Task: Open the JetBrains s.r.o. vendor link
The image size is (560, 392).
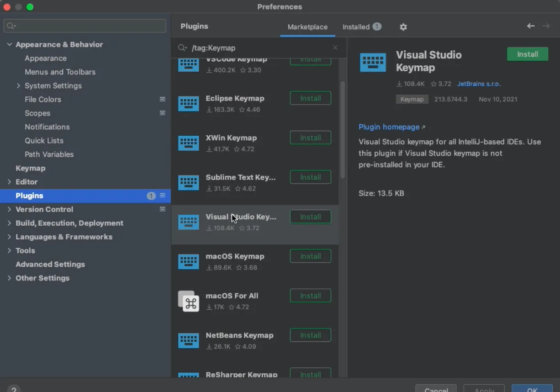Action: (x=479, y=84)
